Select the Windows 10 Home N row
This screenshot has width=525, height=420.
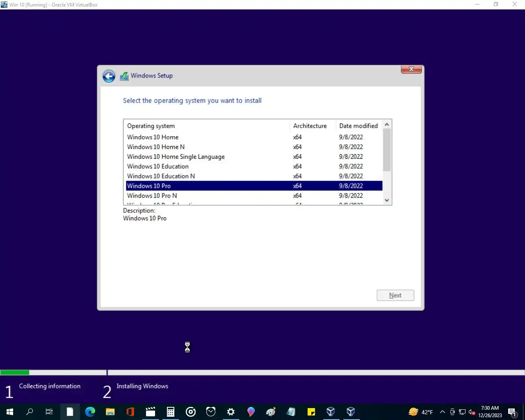point(254,147)
